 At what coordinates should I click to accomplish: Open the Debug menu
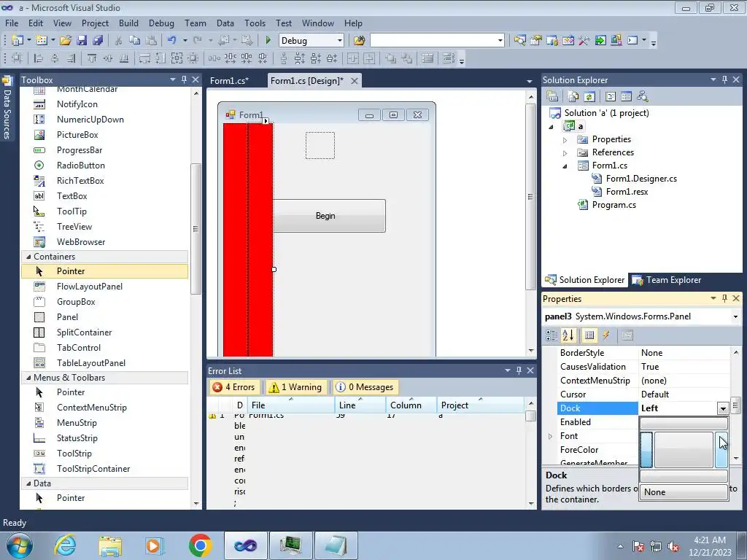coord(161,23)
